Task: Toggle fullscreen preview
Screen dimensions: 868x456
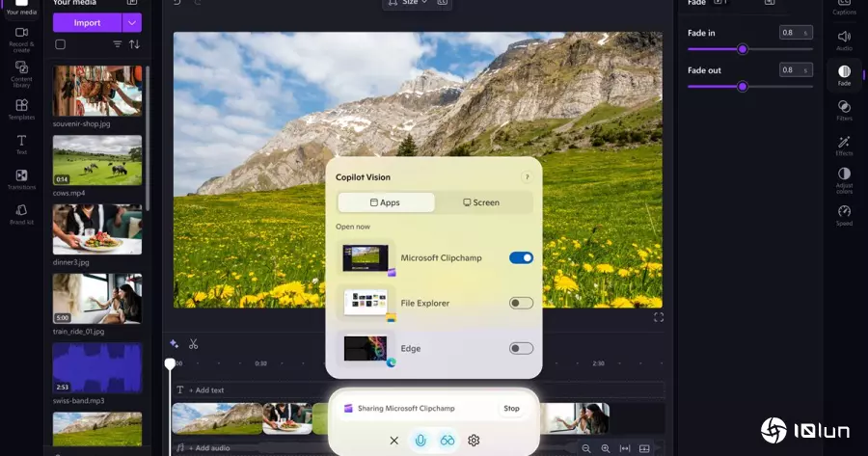Action: point(659,317)
